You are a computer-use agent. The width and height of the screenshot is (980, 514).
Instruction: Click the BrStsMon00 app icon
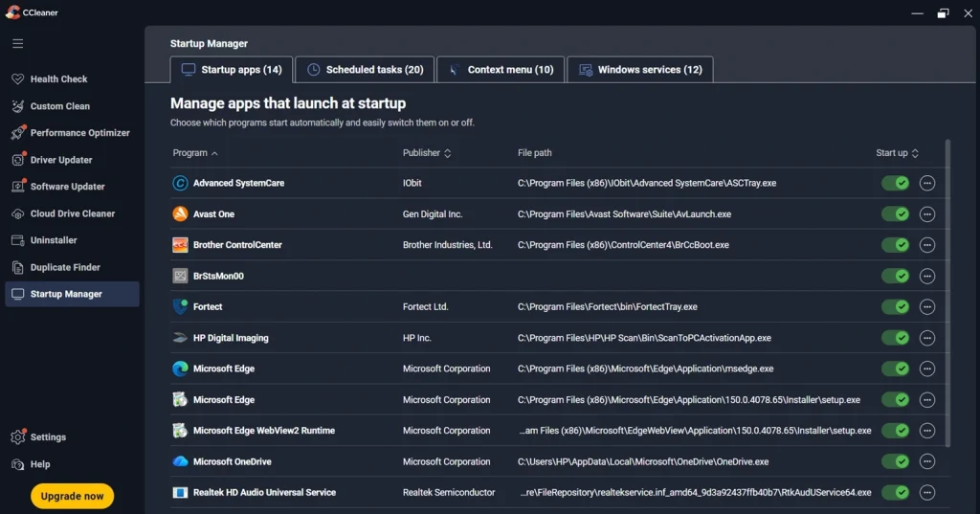[180, 276]
